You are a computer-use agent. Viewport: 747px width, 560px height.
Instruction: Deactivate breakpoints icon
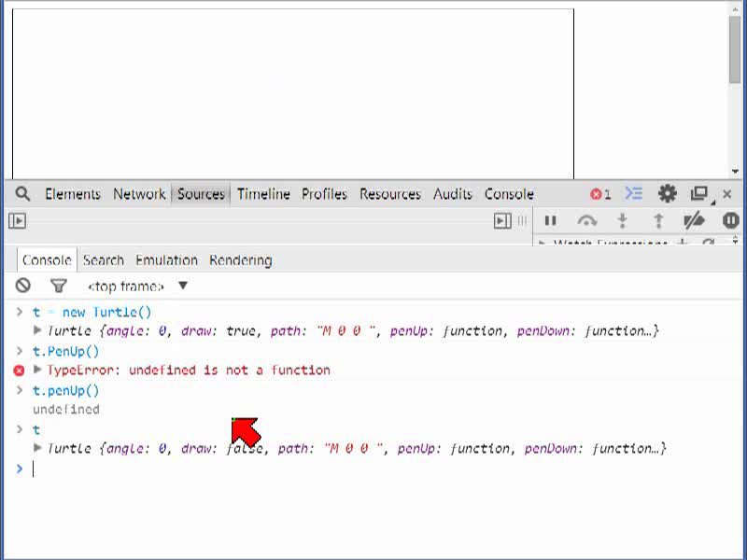point(694,220)
